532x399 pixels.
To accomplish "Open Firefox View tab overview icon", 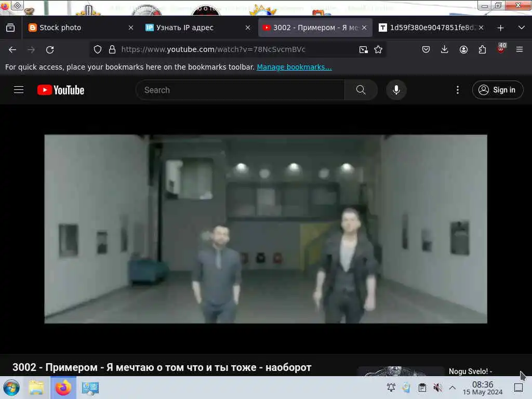I will (x=10, y=28).
